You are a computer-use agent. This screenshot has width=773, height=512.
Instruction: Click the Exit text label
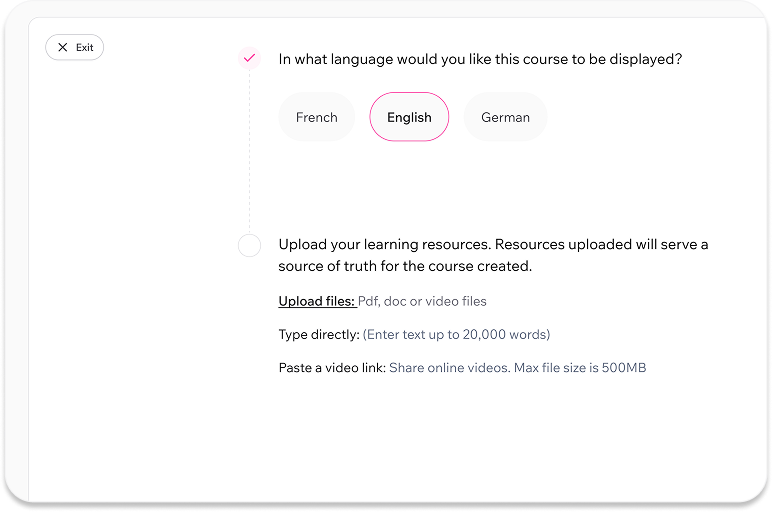[84, 47]
